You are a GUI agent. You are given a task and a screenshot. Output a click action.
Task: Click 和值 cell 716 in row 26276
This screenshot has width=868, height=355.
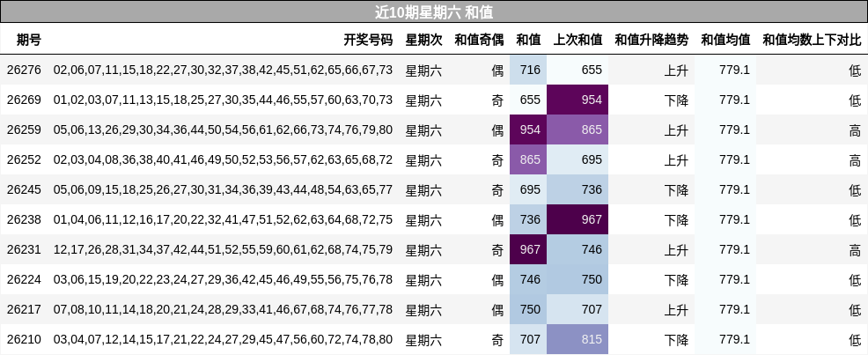click(x=529, y=70)
